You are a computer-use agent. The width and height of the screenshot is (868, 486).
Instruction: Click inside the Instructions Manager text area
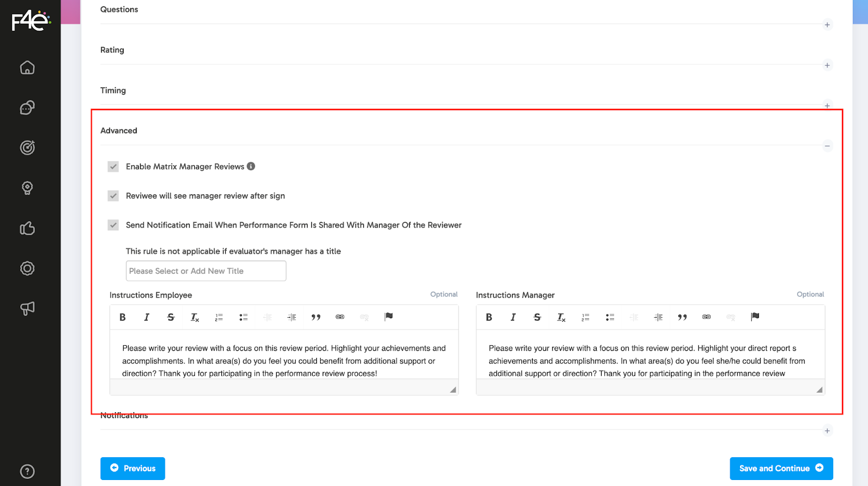(x=650, y=361)
